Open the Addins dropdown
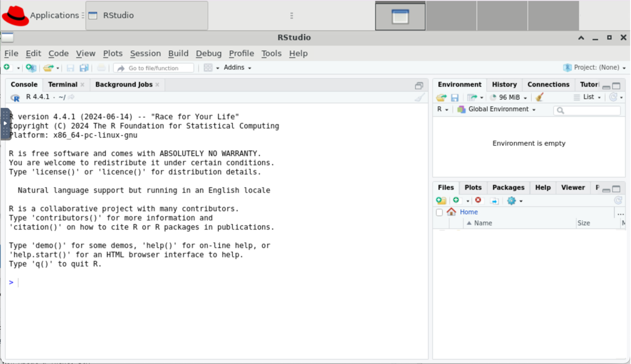 (237, 68)
